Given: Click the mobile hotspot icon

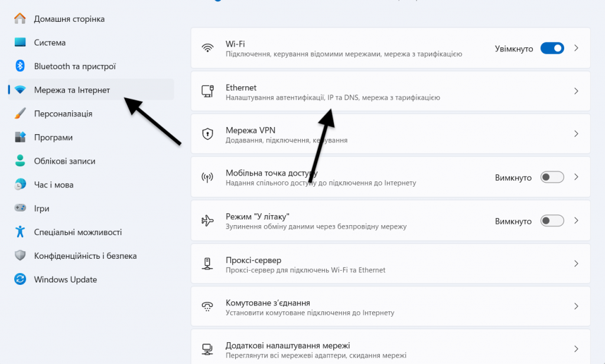Looking at the screenshot, I should [208, 177].
